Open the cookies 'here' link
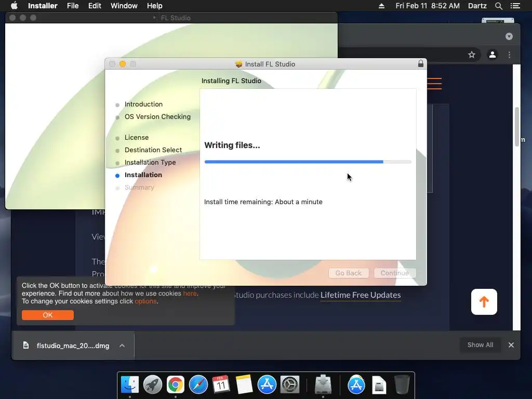Image resolution: width=532 pixels, height=399 pixels. pyautogui.click(x=190, y=294)
